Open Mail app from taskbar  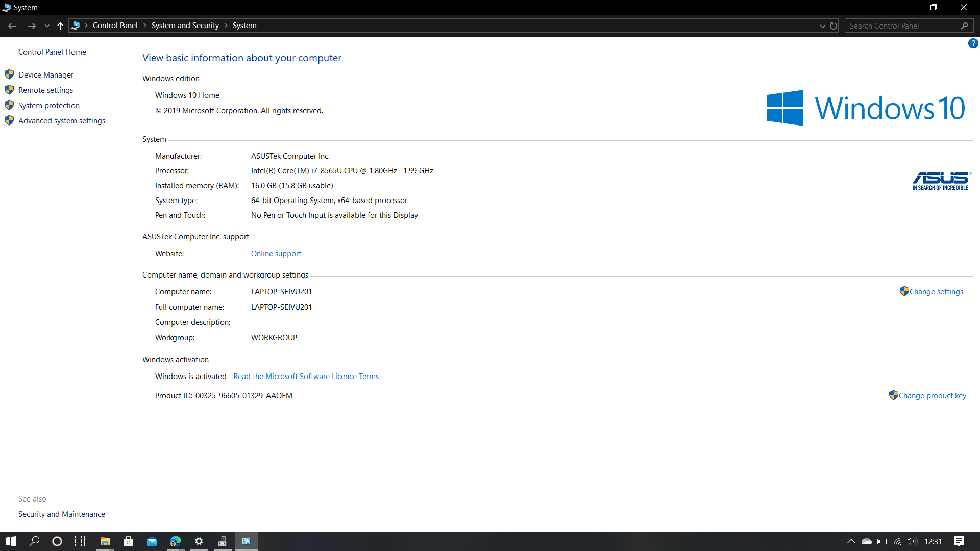(x=152, y=541)
